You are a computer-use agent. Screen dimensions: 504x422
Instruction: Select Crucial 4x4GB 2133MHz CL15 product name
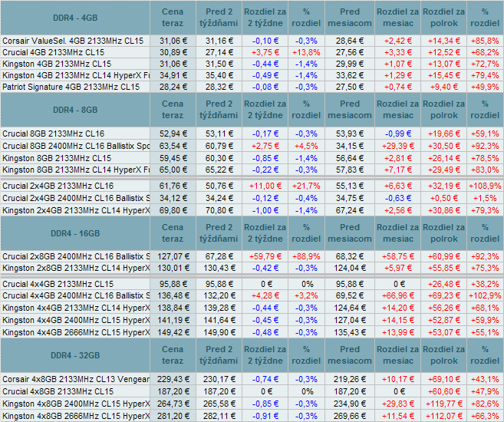point(58,284)
